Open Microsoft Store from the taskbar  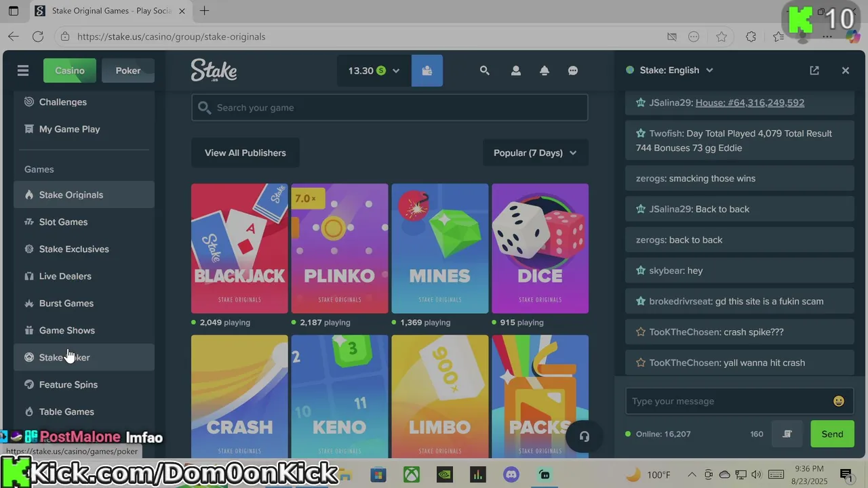pos(378,474)
